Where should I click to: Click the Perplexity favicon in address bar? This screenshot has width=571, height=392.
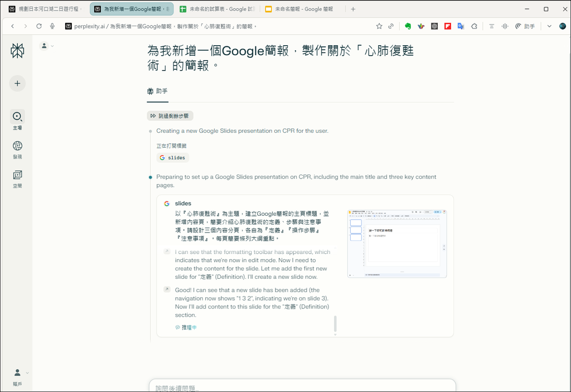pyautogui.click(x=68, y=26)
